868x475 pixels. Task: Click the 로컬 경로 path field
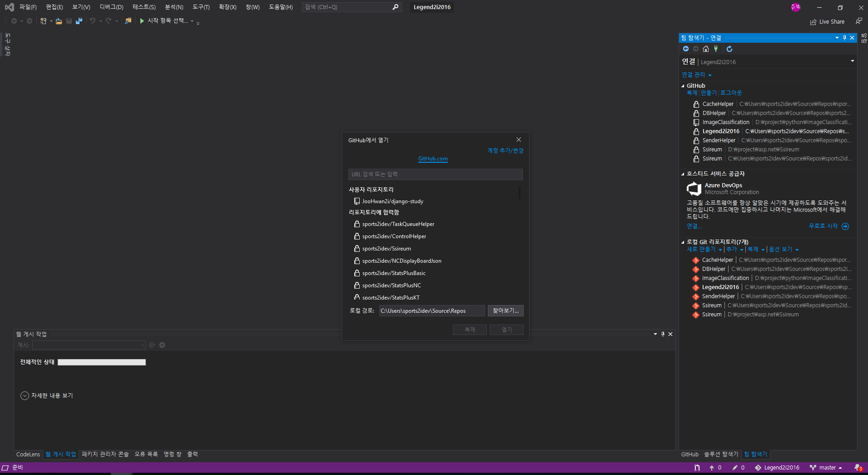coord(432,310)
